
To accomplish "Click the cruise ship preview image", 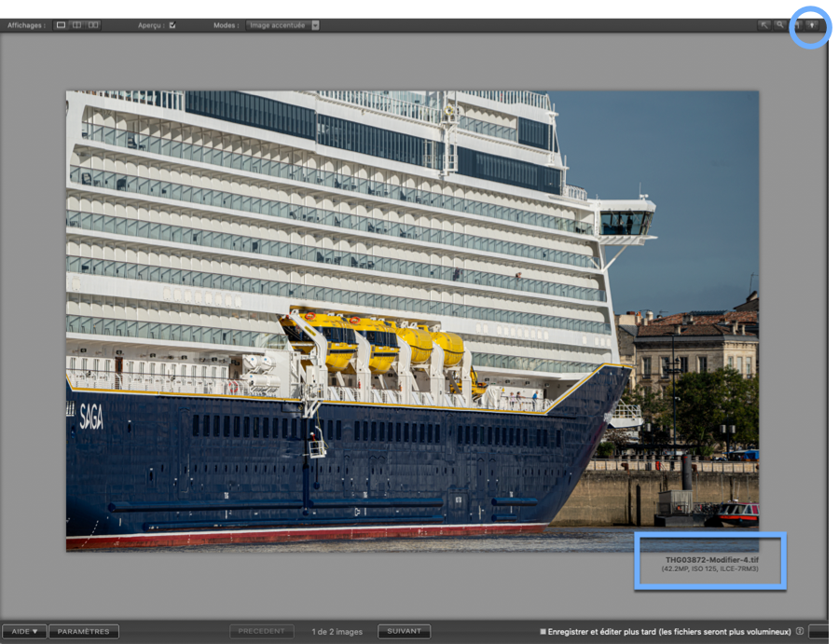I will 412,321.
